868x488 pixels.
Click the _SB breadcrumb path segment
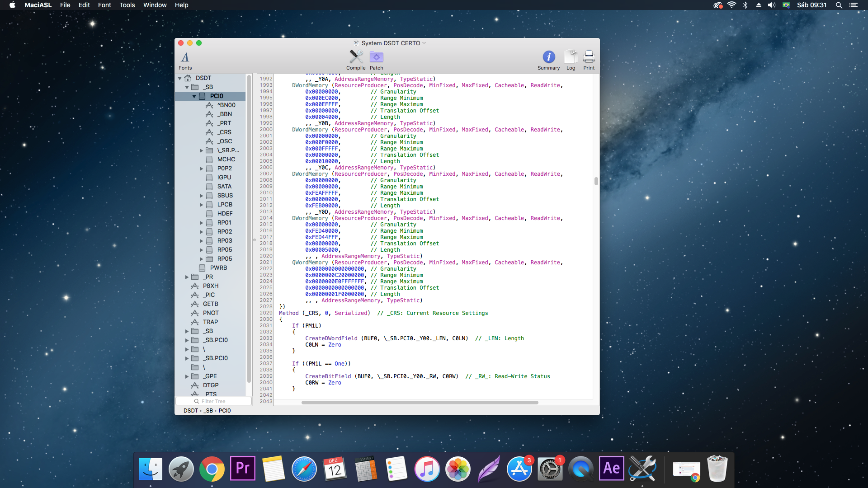click(208, 411)
